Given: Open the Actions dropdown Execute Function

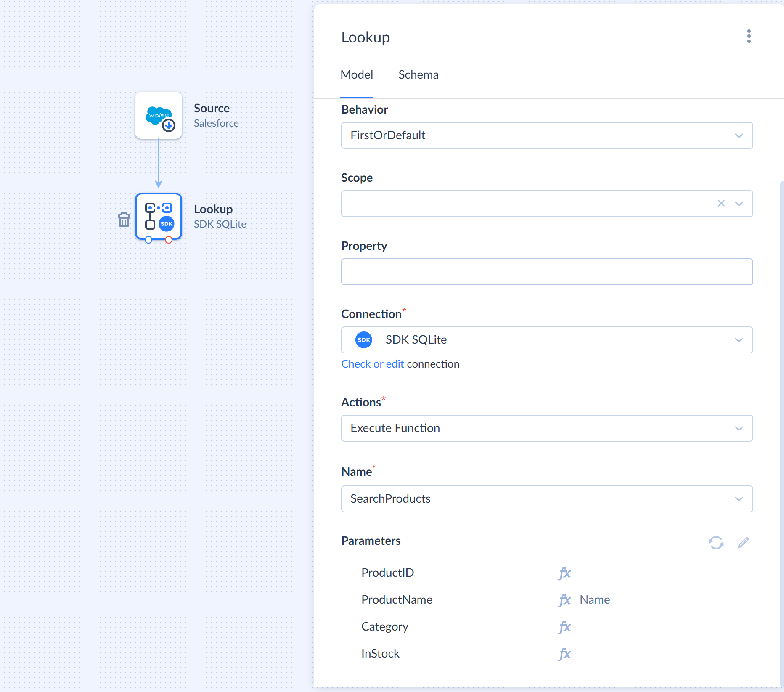Looking at the screenshot, I should [547, 428].
